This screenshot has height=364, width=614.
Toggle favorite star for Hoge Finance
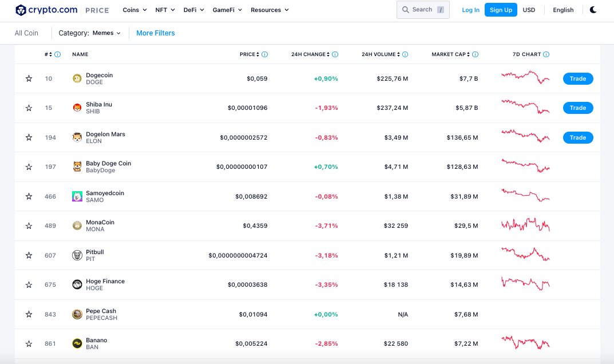(x=29, y=284)
